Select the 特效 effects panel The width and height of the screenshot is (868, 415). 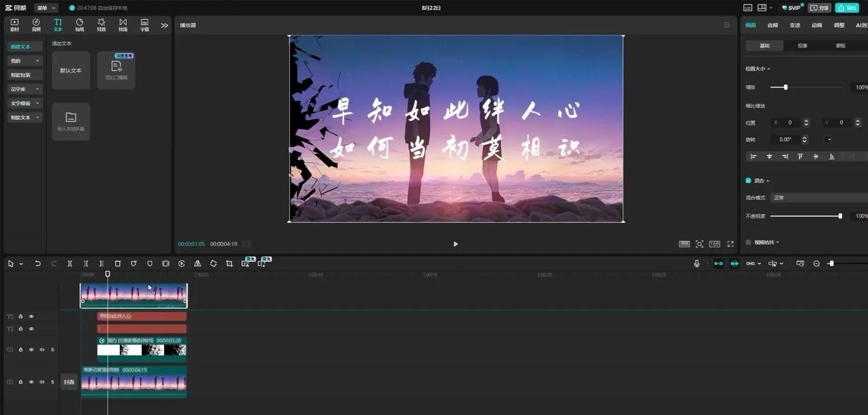(x=100, y=26)
